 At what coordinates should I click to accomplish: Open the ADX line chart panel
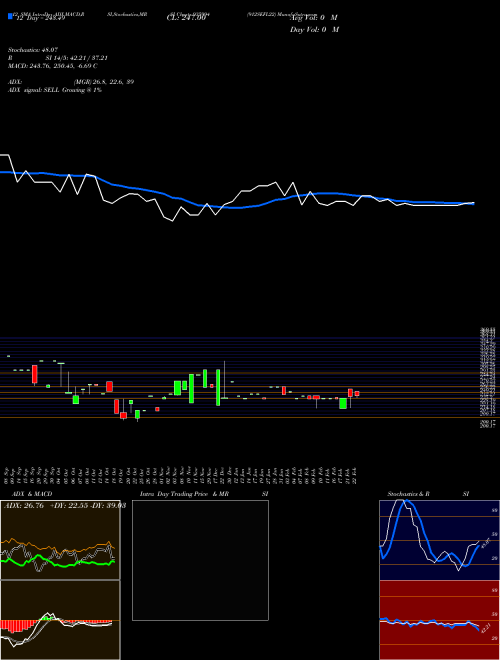(x=60, y=540)
